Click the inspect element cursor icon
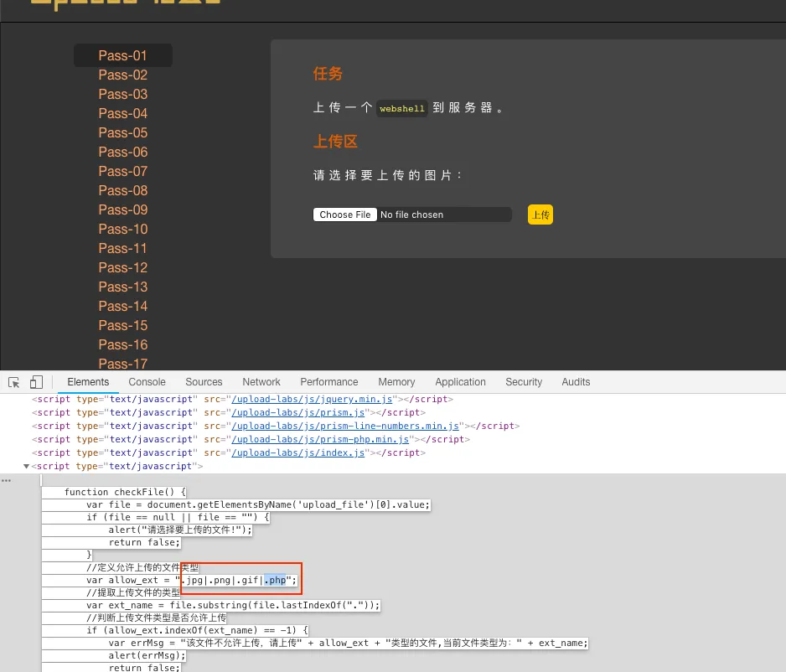786x672 pixels. 14,382
